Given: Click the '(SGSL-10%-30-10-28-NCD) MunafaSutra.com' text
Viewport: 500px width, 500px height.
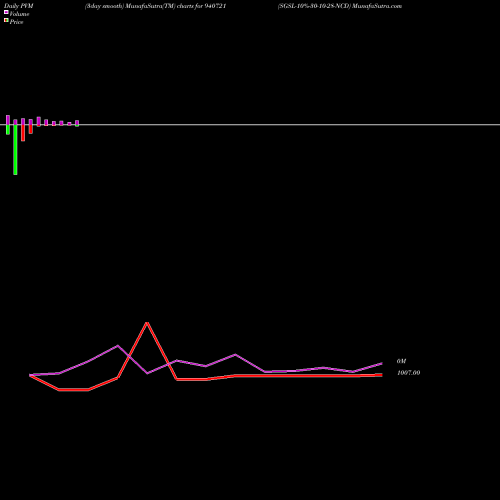Looking at the screenshot, I should tap(340, 6).
